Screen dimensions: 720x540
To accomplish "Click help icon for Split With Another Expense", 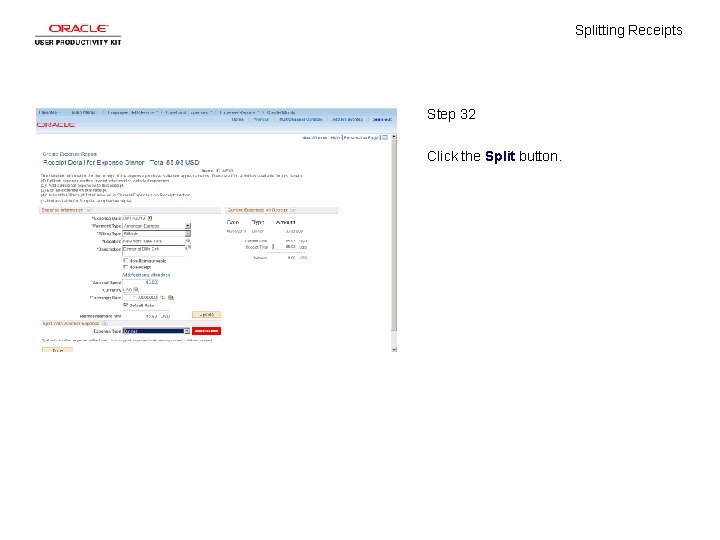I will point(104,323).
